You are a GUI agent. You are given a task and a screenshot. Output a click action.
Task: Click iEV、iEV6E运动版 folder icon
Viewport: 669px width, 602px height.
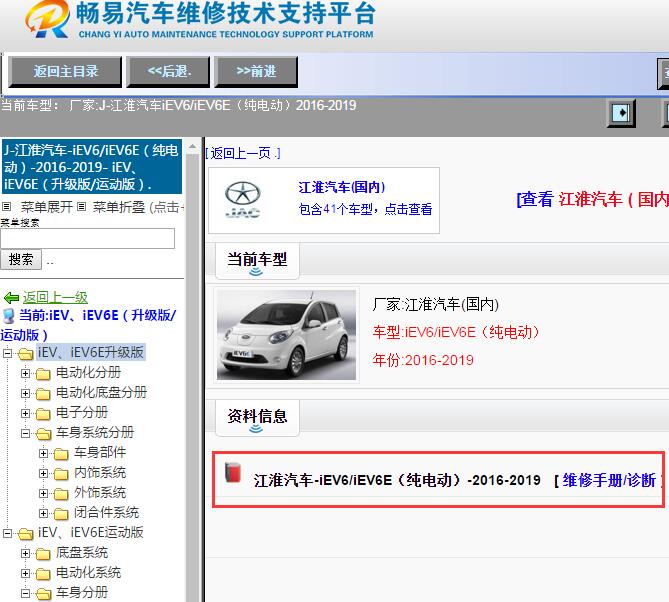[26, 534]
